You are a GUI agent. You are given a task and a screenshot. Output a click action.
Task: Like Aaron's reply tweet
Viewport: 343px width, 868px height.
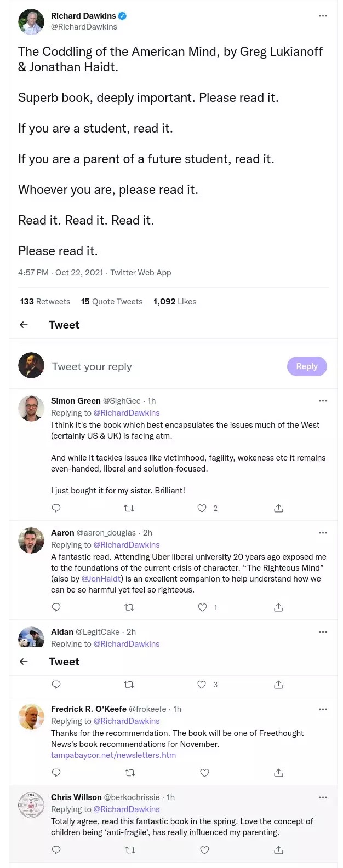point(202,607)
